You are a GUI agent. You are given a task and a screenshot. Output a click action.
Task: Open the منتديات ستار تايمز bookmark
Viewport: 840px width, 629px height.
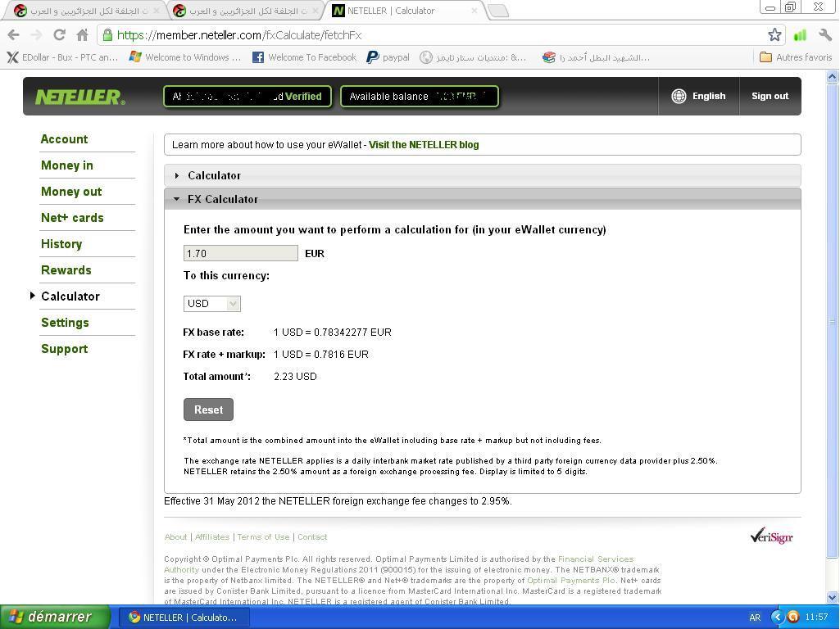[x=474, y=57]
